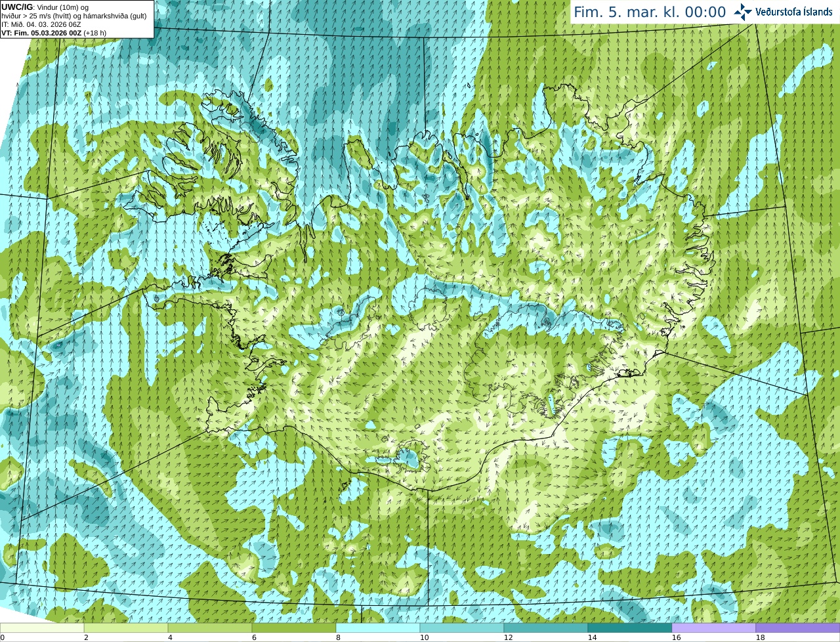Screen dimensions: 840x642
Task: Pick the medium green 4–6 legend swatch
Action: [210, 628]
